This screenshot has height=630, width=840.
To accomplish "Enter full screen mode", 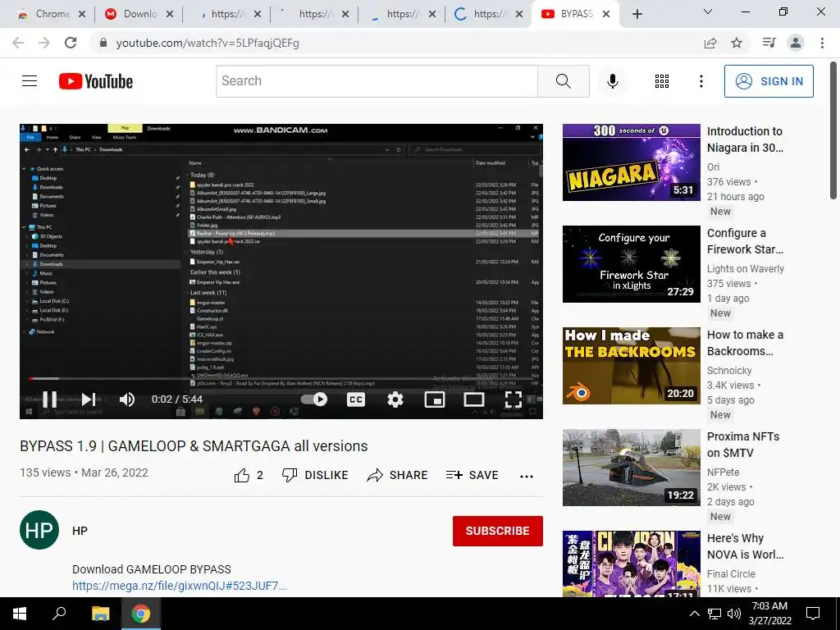I will [x=514, y=399].
